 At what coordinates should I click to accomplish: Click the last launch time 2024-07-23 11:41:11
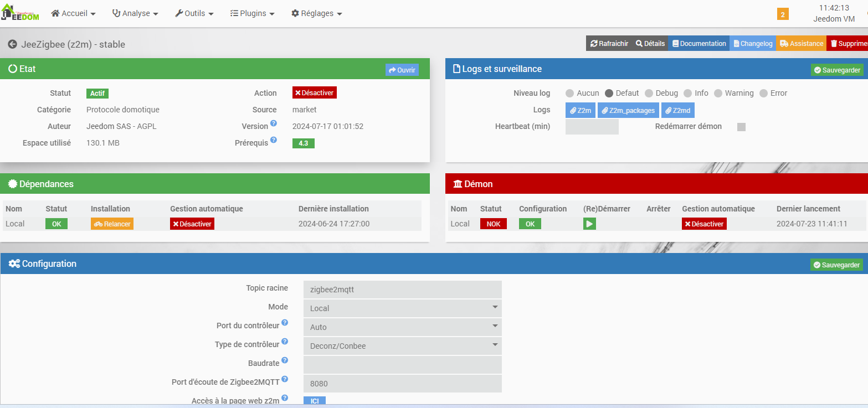(812, 224)
